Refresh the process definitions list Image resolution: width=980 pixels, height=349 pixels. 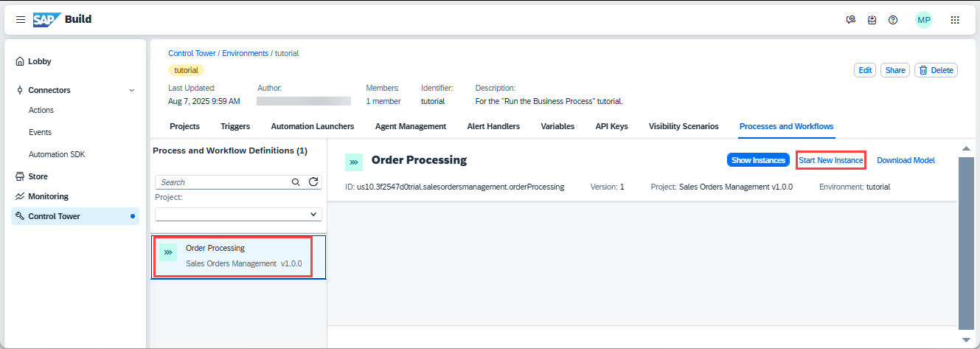click(x=313, y=182)
